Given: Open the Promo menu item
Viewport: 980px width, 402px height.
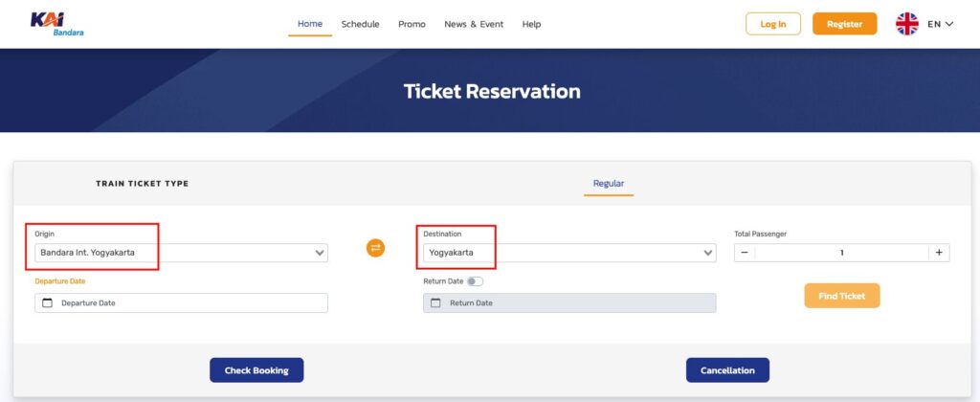Looking at the screenshot, I should (412, 24).
